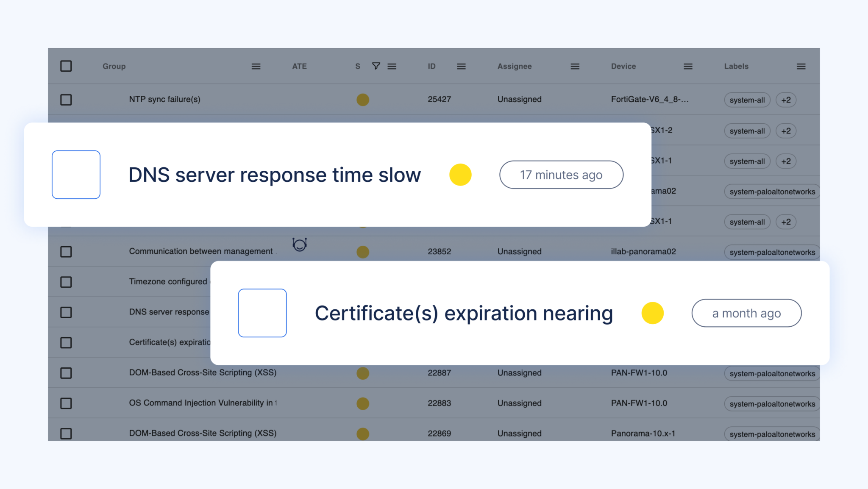Screen dimensions: 868x489
Task: Click the system-paloaltonetworks label on PAN-FW1-10.0 row
Action: pyautogui.click(x=771, y=373)
